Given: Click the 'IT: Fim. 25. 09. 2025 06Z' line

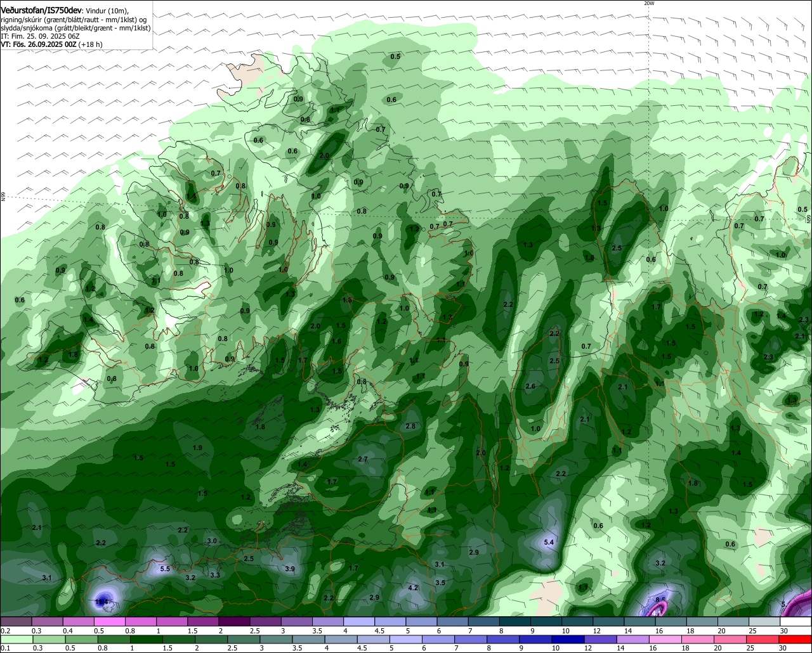Looking at the screenshot, I should 40,36.
